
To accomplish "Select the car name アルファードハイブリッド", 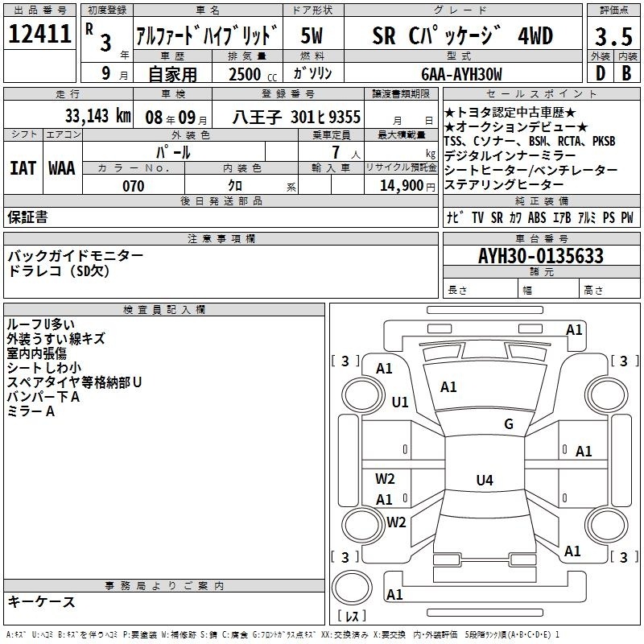I will pyautogui.click(x=208, y=36).
